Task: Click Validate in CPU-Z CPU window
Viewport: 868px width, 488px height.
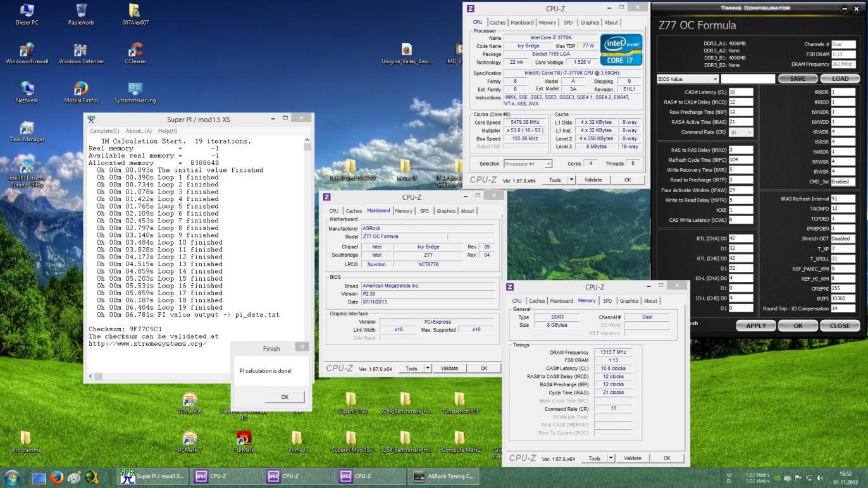Action: click(x=593, y=180)
